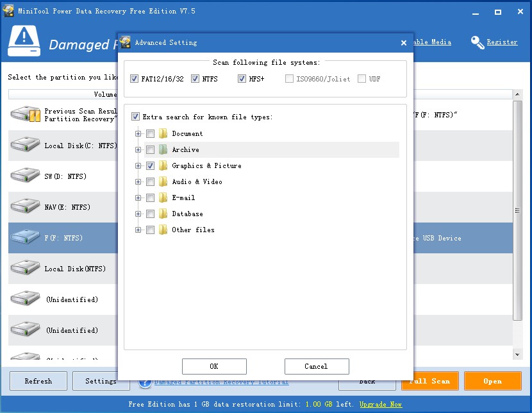The image size is (532, 413).
Task: Select the Database tree item
Action: (x=187, y=214)
